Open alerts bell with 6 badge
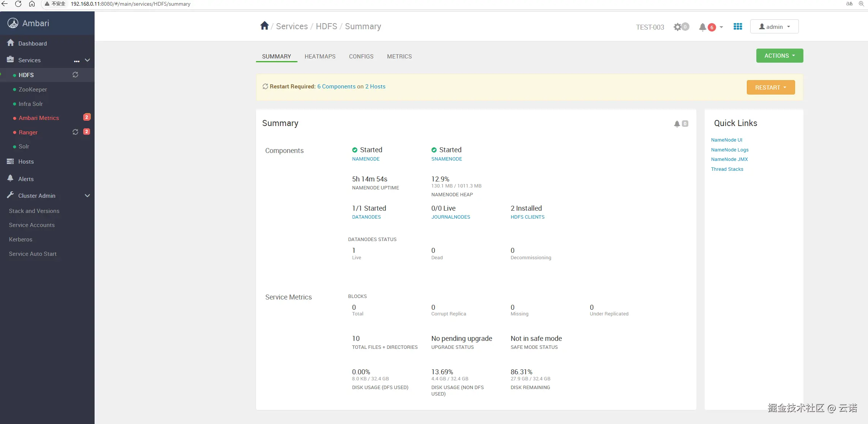The image size is (868, 424). (x=703, y=27)
